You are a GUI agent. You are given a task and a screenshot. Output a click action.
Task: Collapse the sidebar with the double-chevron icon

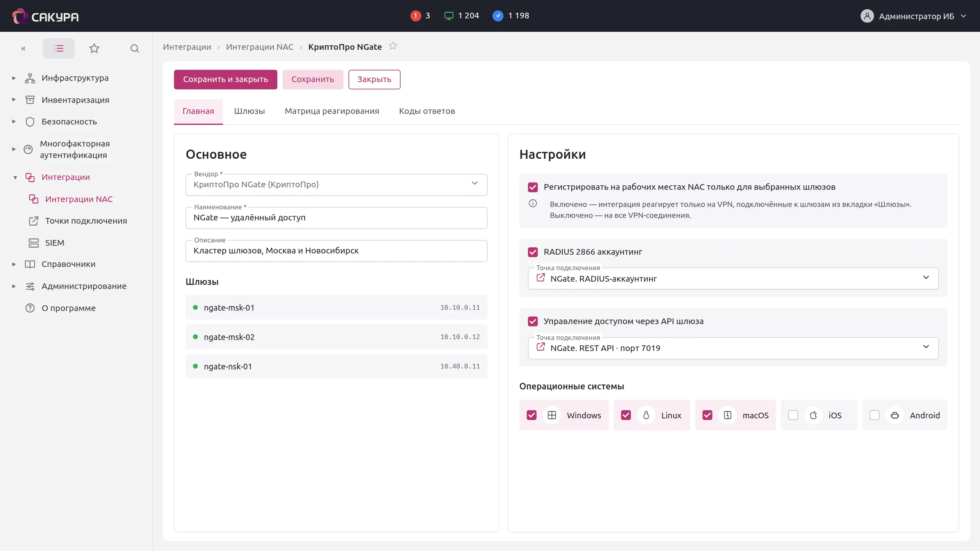(x=23, y=49)
